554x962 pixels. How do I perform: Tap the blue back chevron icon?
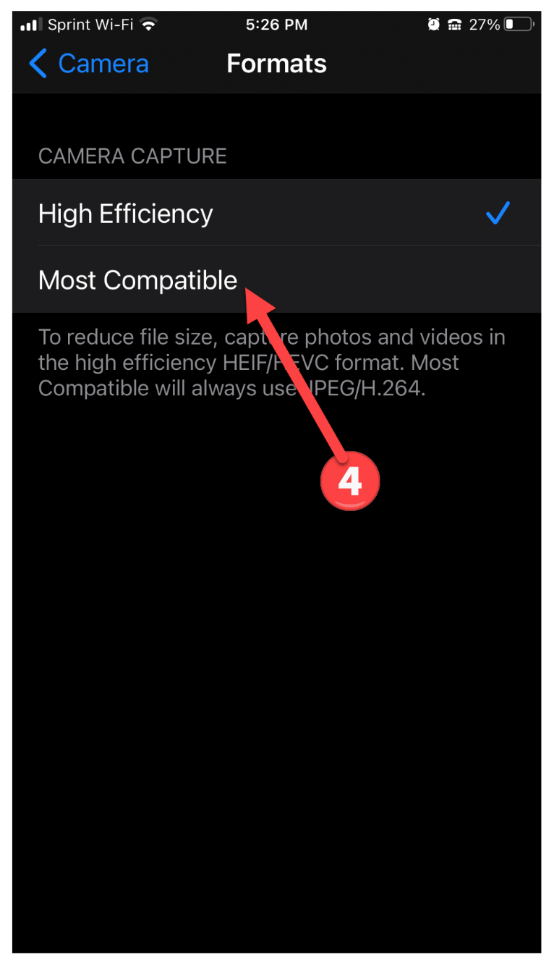click(37, 64)
